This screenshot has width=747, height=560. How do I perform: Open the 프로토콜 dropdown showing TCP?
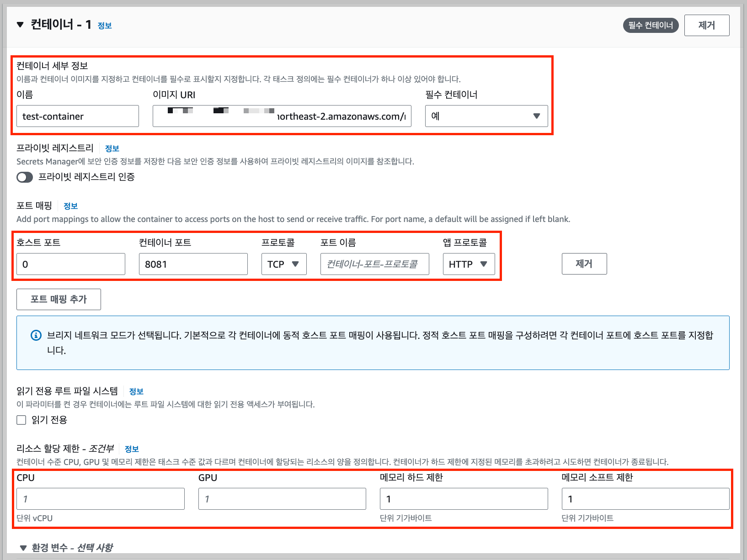[283, 264]
